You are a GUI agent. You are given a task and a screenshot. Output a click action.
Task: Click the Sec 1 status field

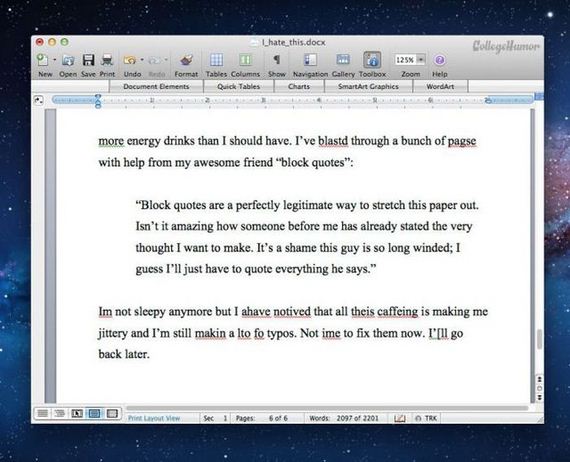pyautogui.click(x=215, y=418)
